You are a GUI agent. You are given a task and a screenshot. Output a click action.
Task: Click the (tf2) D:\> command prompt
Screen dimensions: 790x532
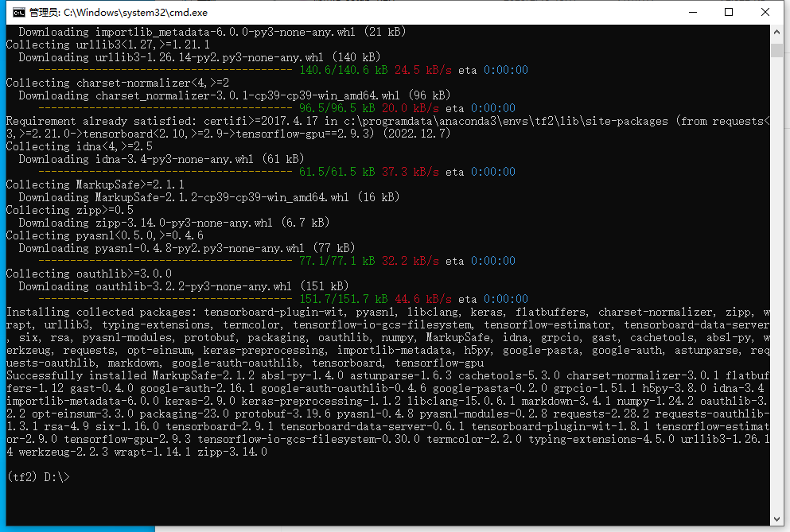[38, 476]
